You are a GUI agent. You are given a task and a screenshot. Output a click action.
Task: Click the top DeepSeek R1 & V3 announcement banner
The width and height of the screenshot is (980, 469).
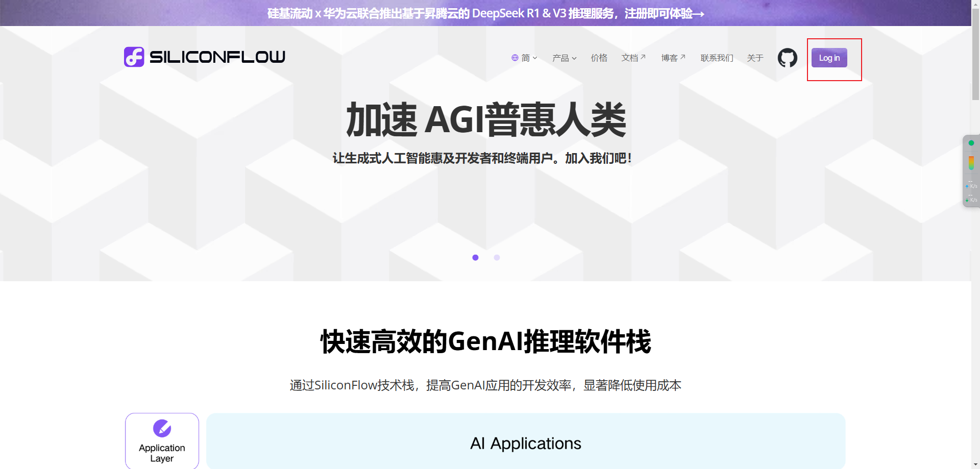[485, 13]
